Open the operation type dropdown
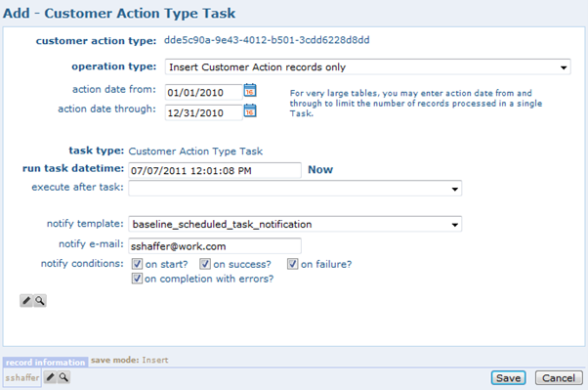 click(x=368, y=67)
